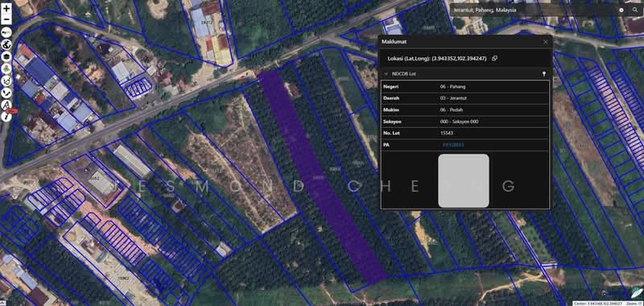Click the Daerah value '03 - Jerantut'
Image resolution: width=644 pixels, height=306 pixels.
coord(453,98)
